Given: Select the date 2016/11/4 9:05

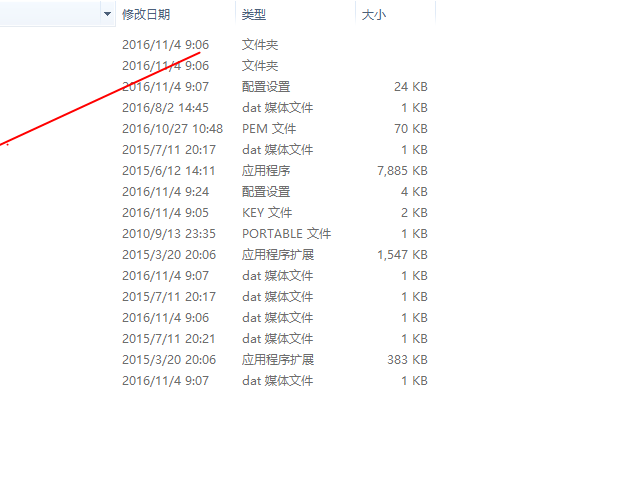Looking at the screenshot, I should click(x=165, y=212).
